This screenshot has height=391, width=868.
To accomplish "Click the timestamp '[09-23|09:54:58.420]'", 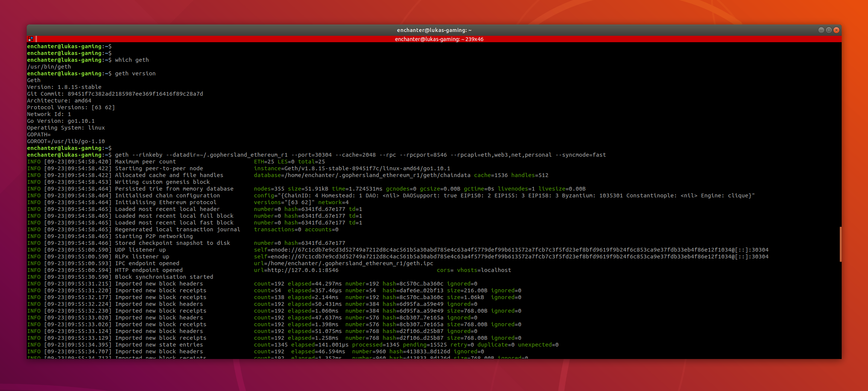I will click(x=78, y=162).
